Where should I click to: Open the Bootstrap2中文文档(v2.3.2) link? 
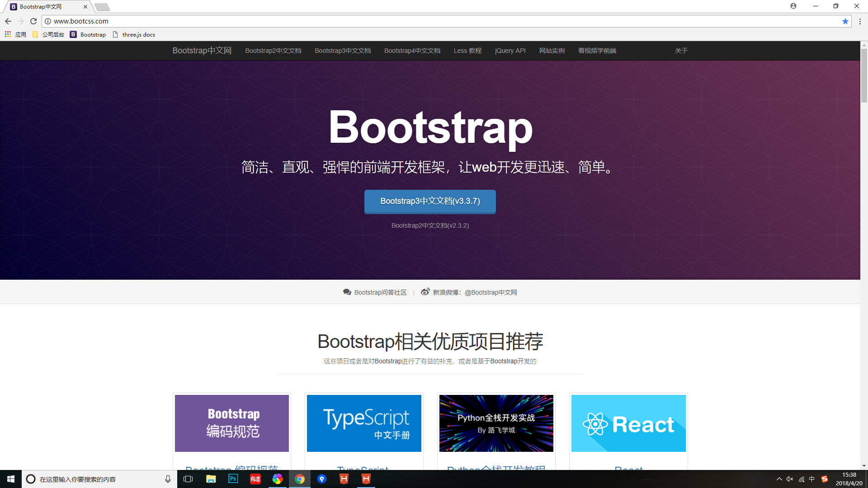pos(430,225)
